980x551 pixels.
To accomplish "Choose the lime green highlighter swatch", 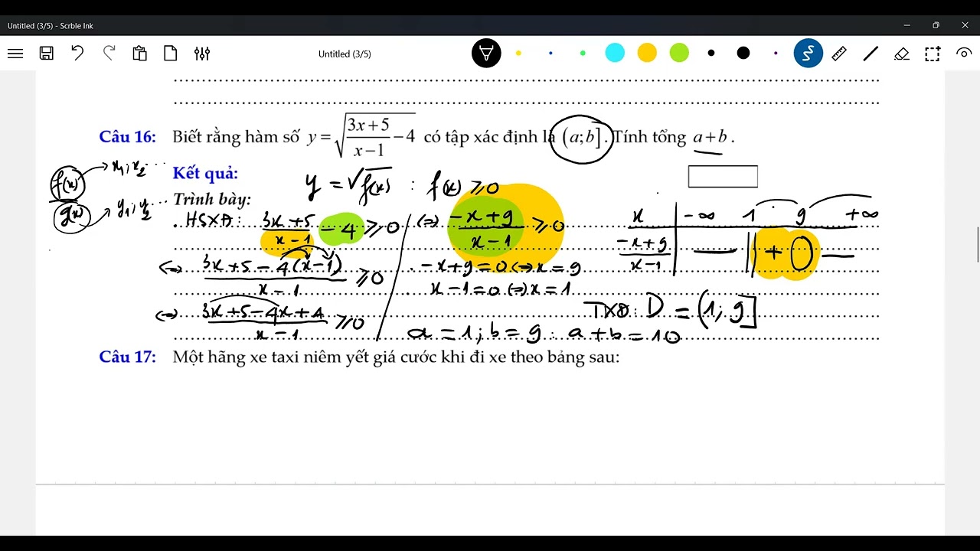I will (x=679, y=54).
